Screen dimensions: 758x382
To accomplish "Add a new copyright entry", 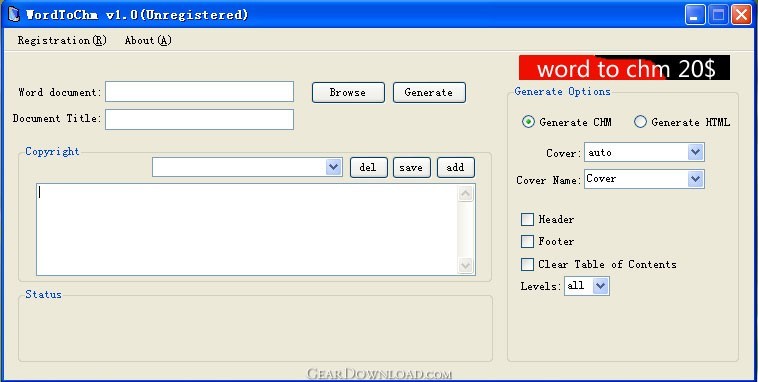I will 455,168.
